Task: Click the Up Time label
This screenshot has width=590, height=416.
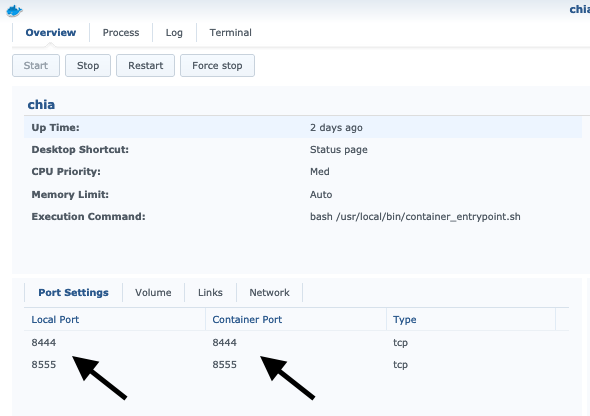Action: [x=55, y=128]
